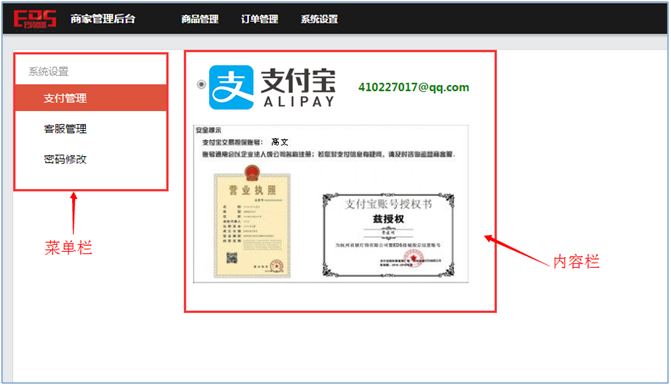Click the national emblem atop the license

pyautogui.click(x=252, y=172)
